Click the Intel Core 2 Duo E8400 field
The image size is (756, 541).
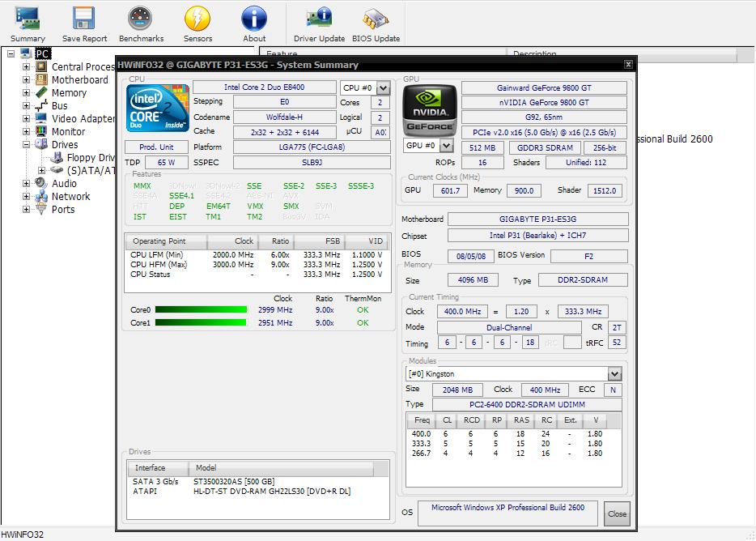[x=264, y=87]
